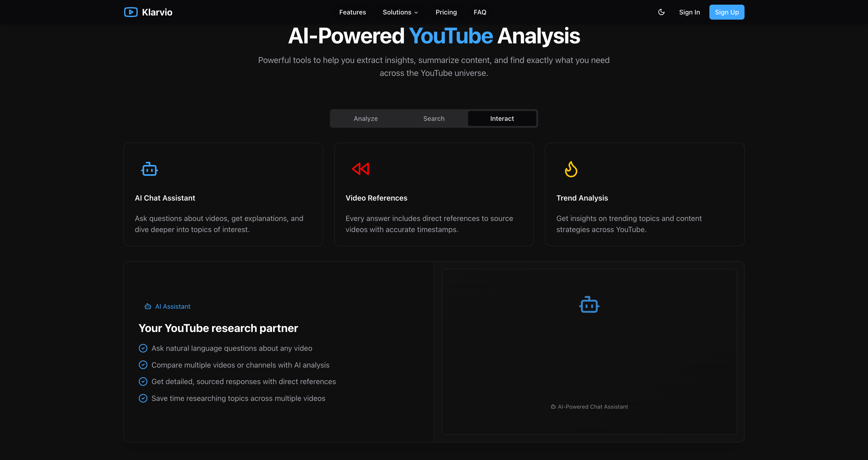Click the Klarvio play-logo icon

131,12
